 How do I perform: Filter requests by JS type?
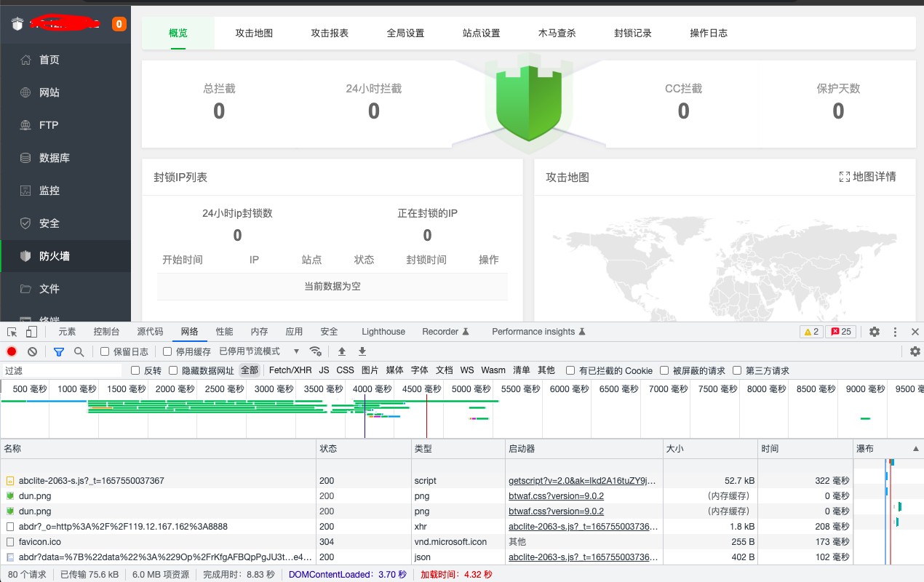[x=324, y=370]
